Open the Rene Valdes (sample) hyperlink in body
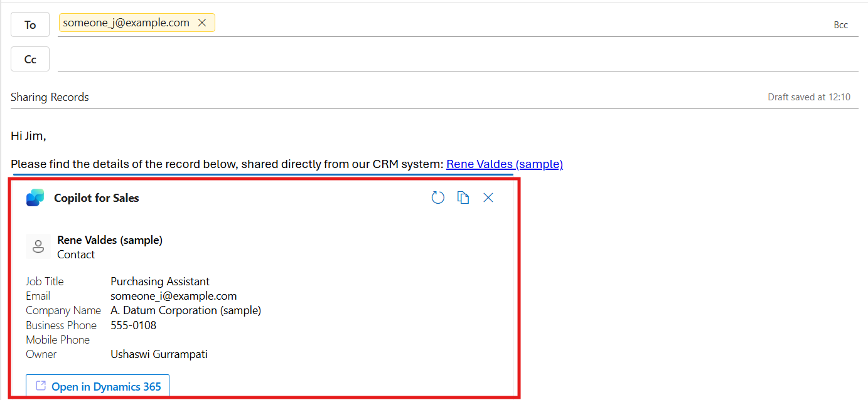 pyautogui.click(x=504, y=164)
